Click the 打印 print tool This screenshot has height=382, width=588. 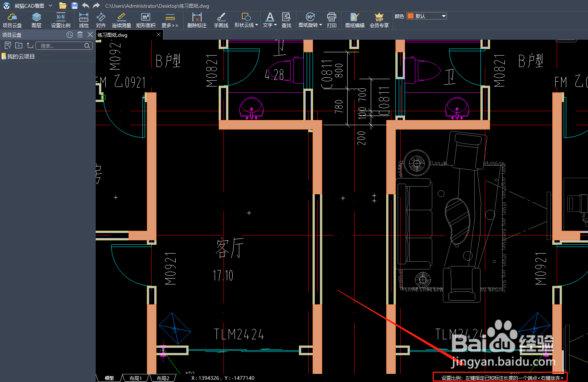(332, 20)
